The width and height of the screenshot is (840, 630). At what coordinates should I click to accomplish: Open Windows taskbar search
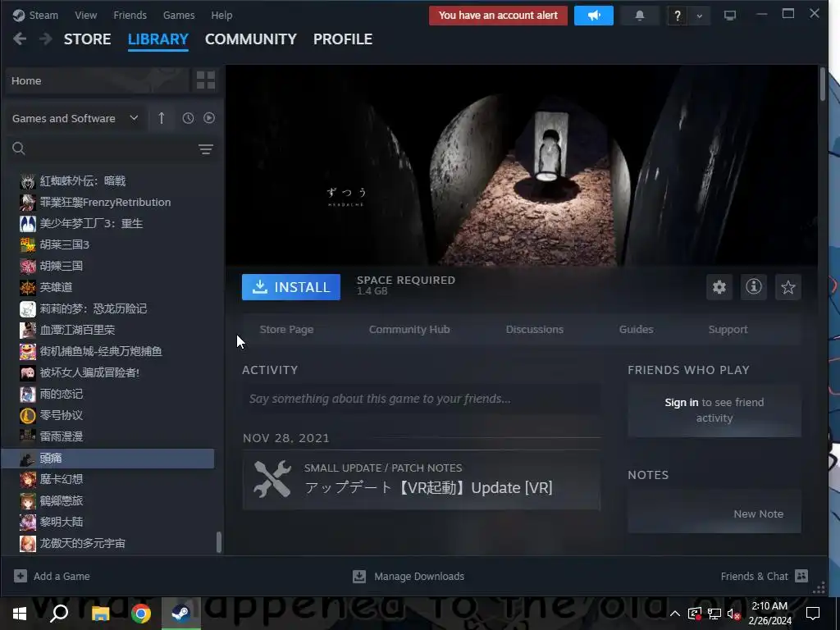59,614
